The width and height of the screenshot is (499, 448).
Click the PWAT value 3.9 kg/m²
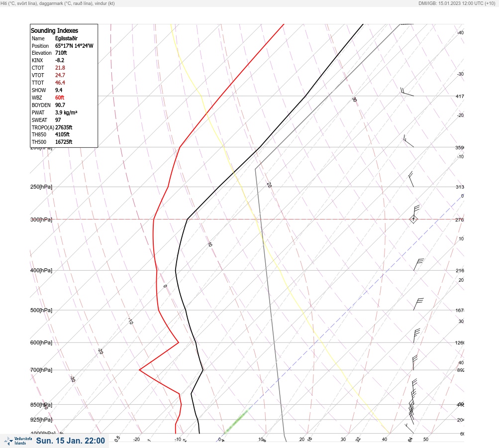coord(66,112)
